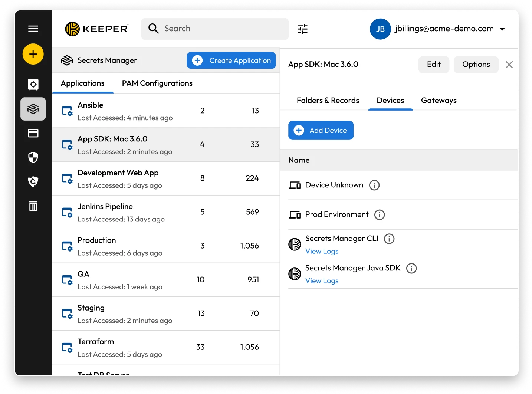Screen dimensions: 532x394
Task: Click the jbillings@acme-demo.com account label
Action: click(444, 29)
